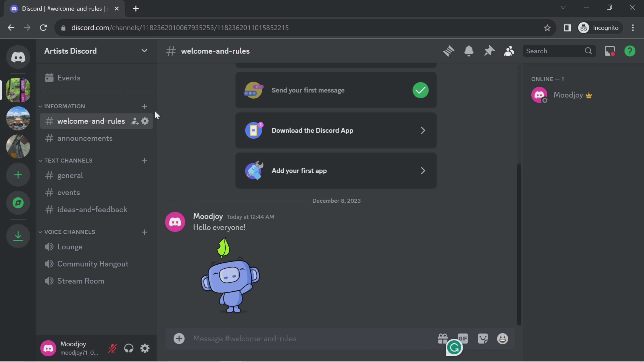Toggle Member List icon
Viewport: 644px width, 362px height.
509,51
